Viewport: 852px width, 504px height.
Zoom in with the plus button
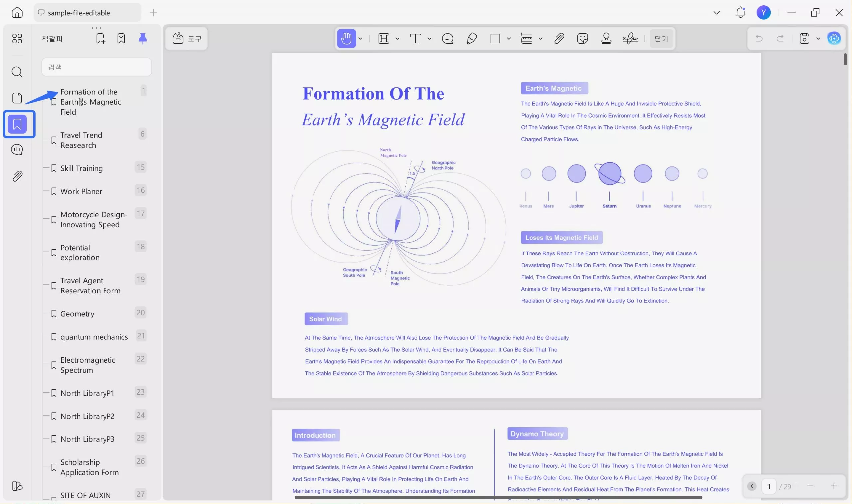[x=834, y=486]
